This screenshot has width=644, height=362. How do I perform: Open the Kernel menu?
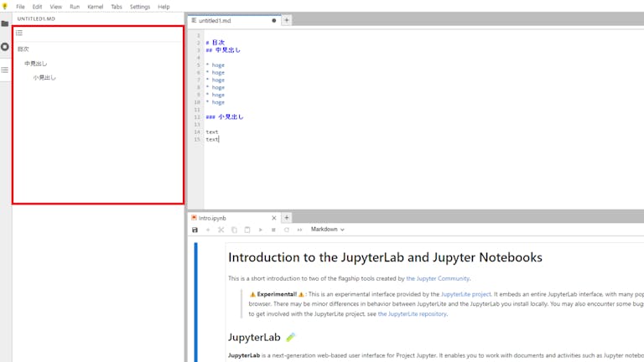(96, 7)
